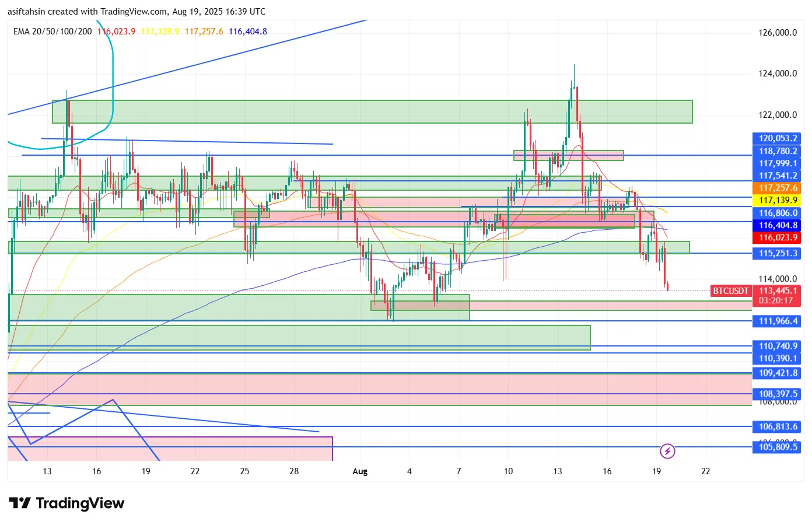This screenshot has width=812, height=525.
Task: Click the 117,541.2 price line label
Action: click(777, 176)
